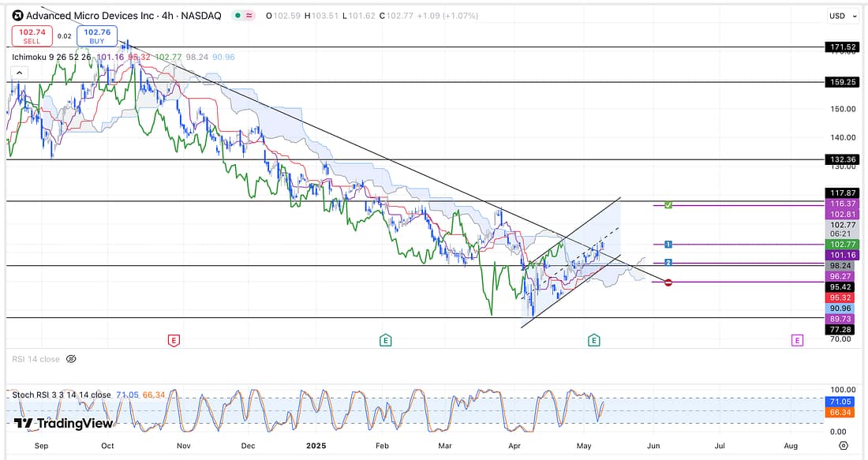Select the Stoch RSI indicator legend
Screen dimensions: 868x460
tap(62, 395)
